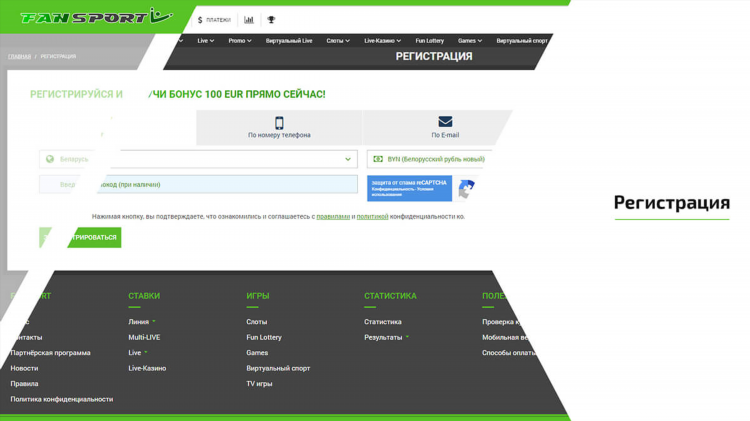Open the правилами link
The height and width of the screenshot is (421, 750).
coord(333,217)
